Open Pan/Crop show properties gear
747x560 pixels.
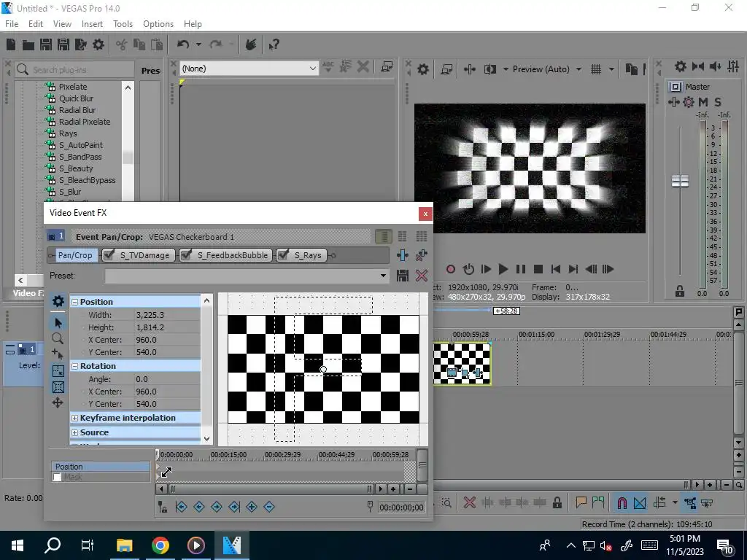click(58, 301)
